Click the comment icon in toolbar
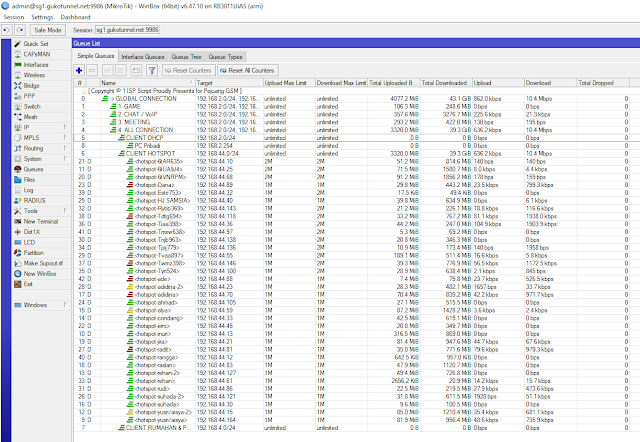This screenshot has height=442, width=640. tap(136, 71)
